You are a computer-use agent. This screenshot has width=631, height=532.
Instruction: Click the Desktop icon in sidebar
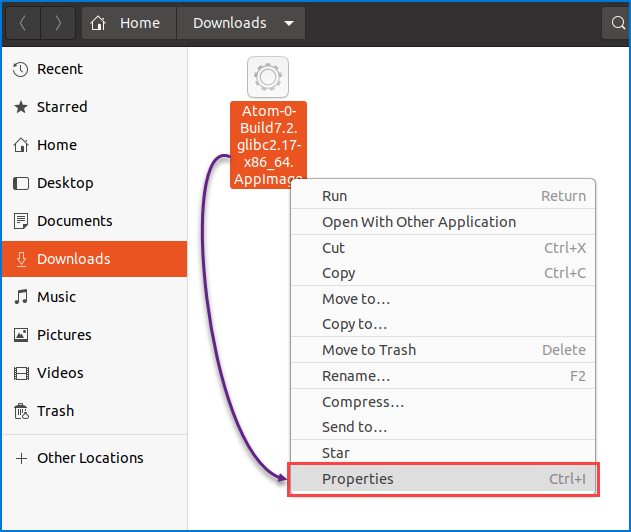pos(21,183)
